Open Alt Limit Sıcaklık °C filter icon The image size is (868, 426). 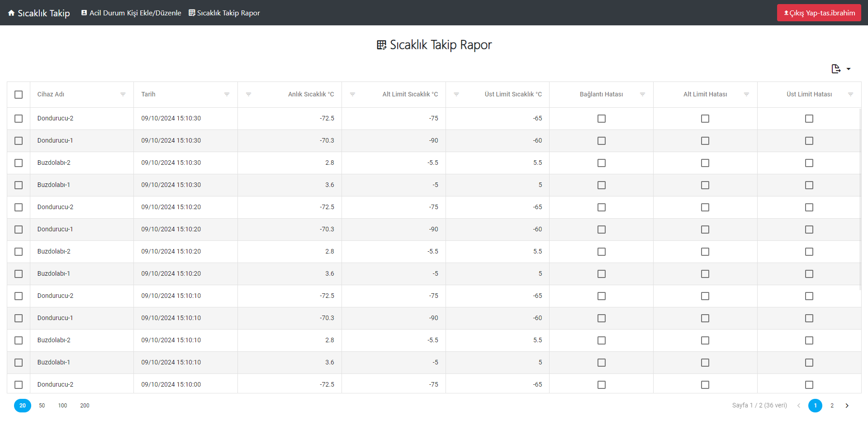click(x=352, y=94)
